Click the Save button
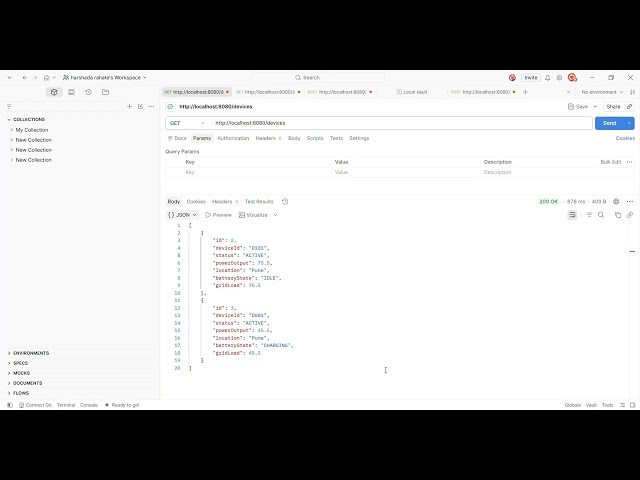This screenshot has height=480, width=640. 578,107
